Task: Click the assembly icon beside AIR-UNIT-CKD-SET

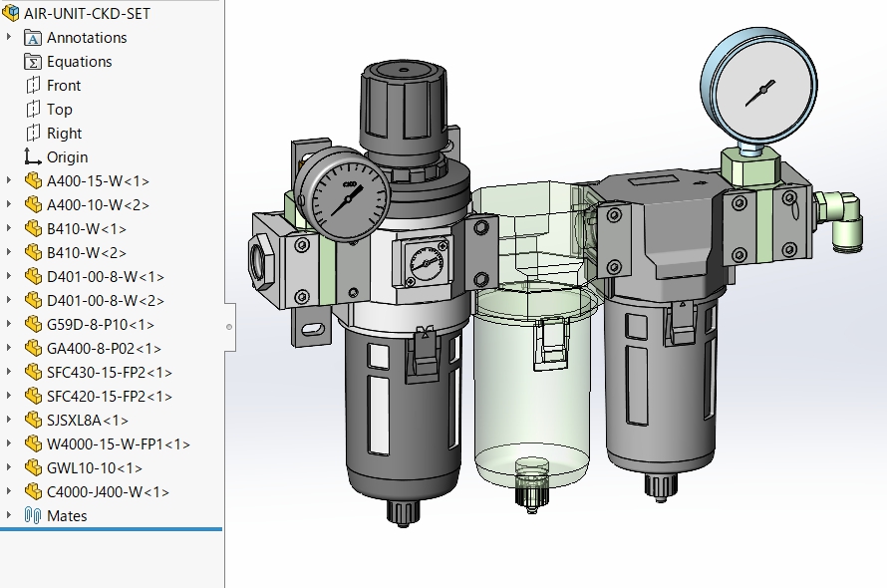Action: (x=13, y=13)
